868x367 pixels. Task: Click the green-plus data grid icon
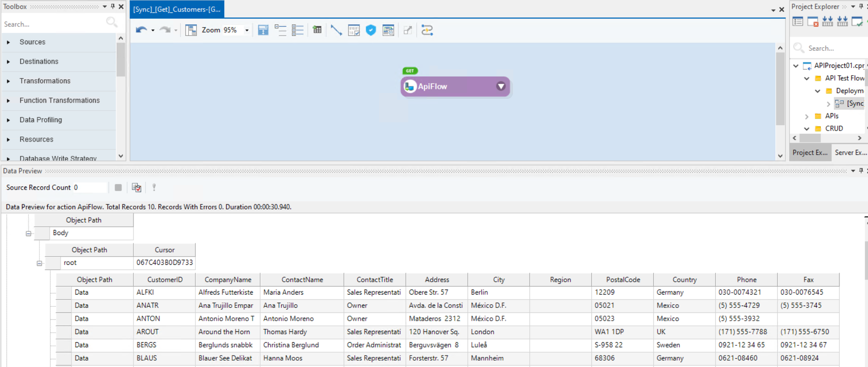pyautogui.click(x=317, y=30)
